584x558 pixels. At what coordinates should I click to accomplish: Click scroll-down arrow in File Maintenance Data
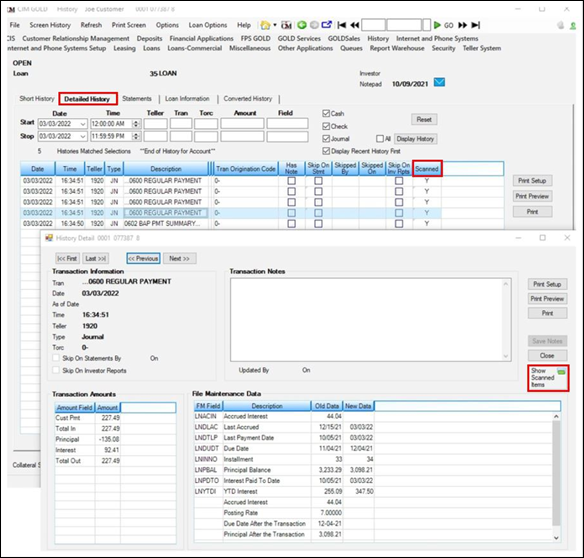point(556,538)
